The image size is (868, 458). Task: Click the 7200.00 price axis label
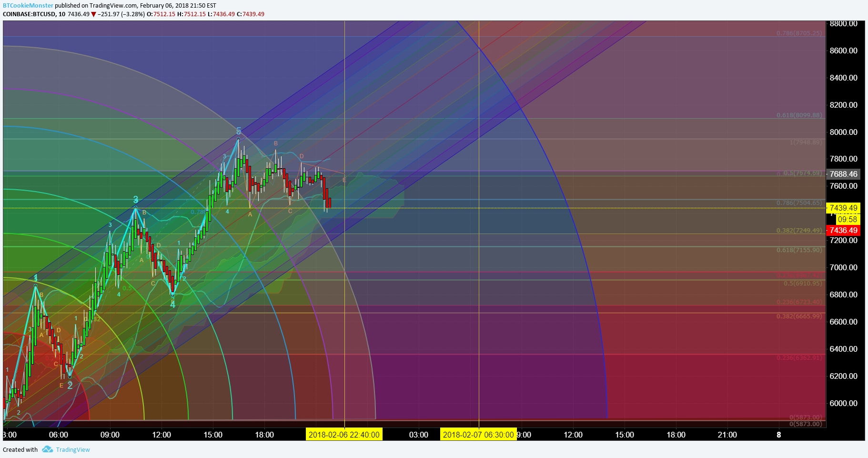click(843, 240)
